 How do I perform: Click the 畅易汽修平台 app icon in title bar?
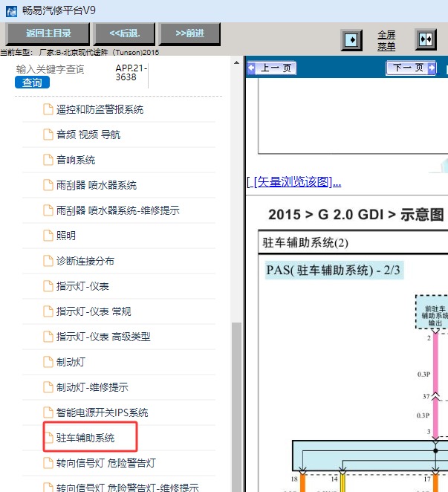click(11, 11)
